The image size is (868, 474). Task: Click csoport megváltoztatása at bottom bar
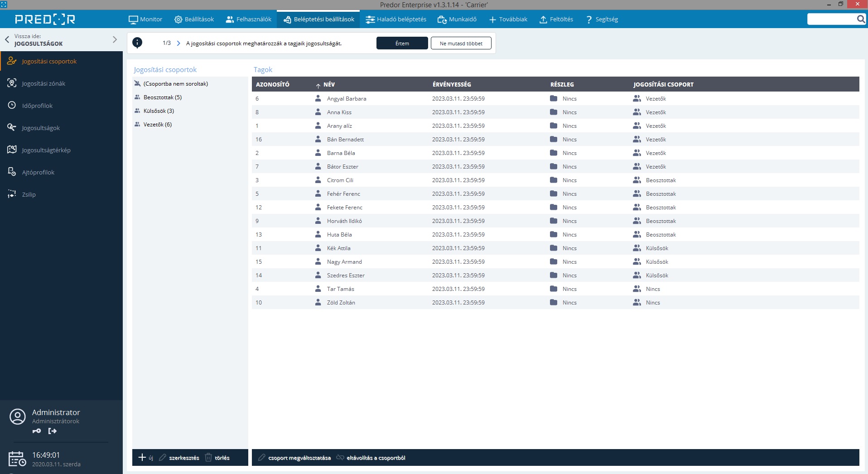click(x=299, y=458)
